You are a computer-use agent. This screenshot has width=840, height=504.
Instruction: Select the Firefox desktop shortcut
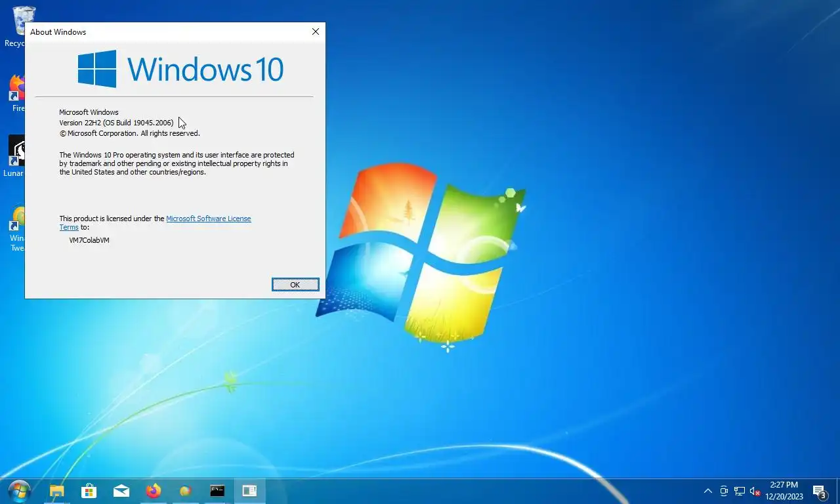(x=17, y=93)
